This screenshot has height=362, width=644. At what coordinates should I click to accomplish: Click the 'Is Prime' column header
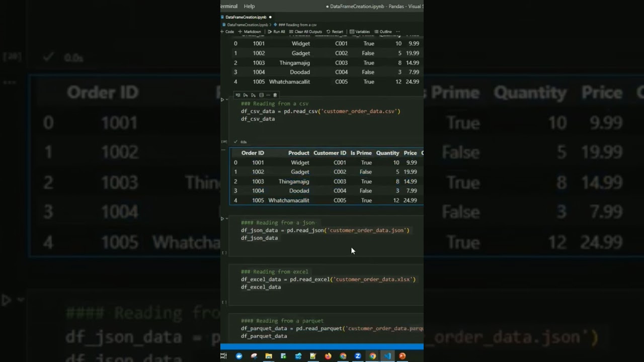[x=361, y=153]
